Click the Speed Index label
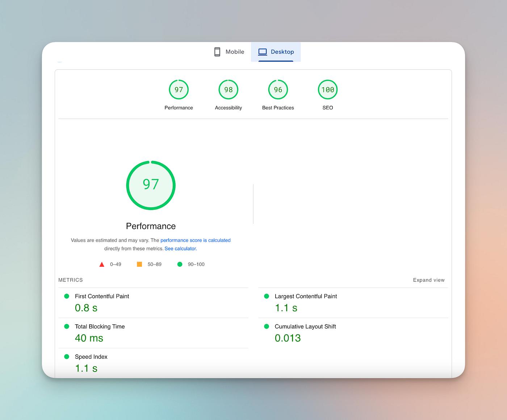 coord(91,357)
